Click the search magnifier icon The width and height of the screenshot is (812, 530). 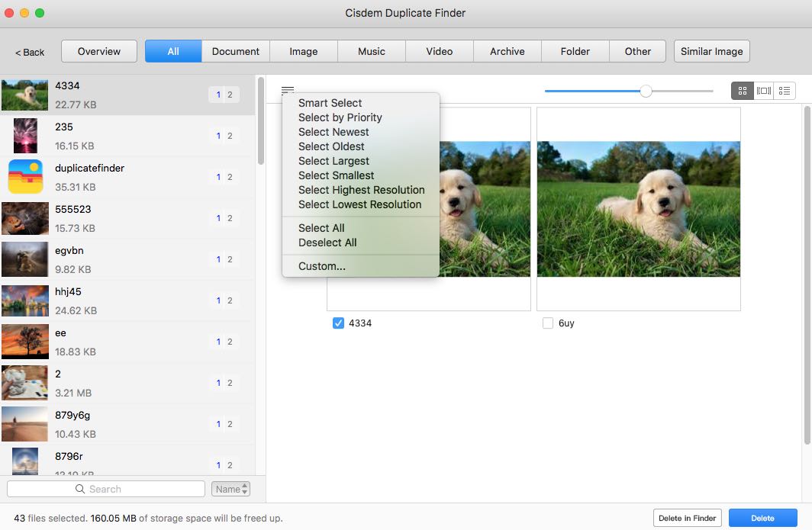tap(79, 489)
